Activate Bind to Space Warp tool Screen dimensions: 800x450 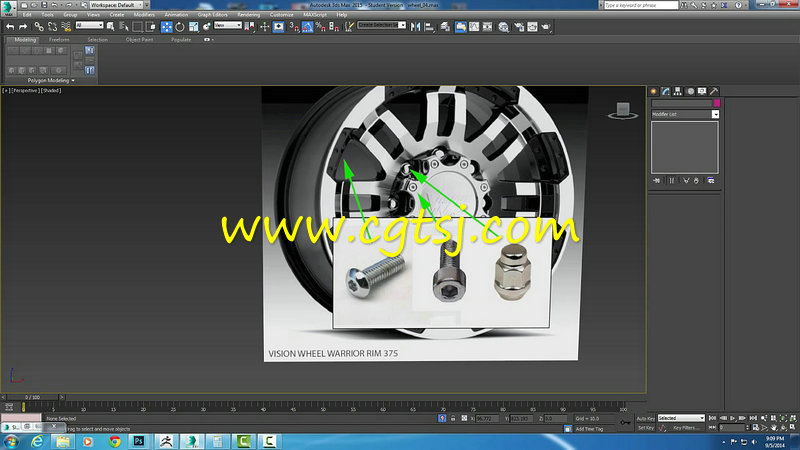66,27
